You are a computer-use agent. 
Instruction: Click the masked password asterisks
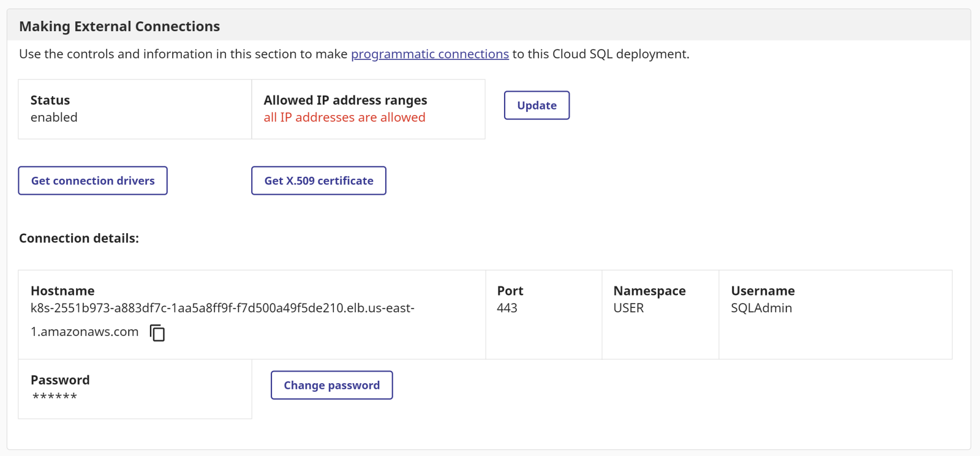coord(55,397)
